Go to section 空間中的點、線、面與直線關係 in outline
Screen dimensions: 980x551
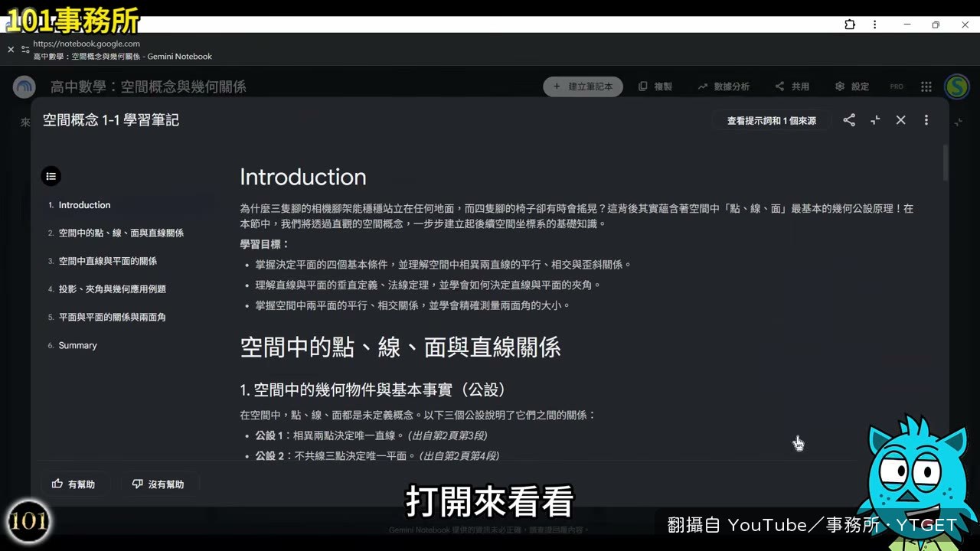[121, 233]
